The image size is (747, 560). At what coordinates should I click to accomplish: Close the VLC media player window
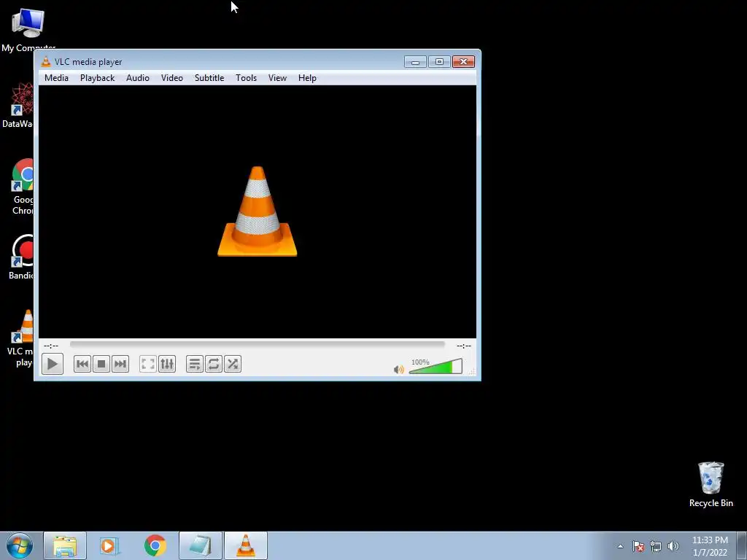click(463, 62)
